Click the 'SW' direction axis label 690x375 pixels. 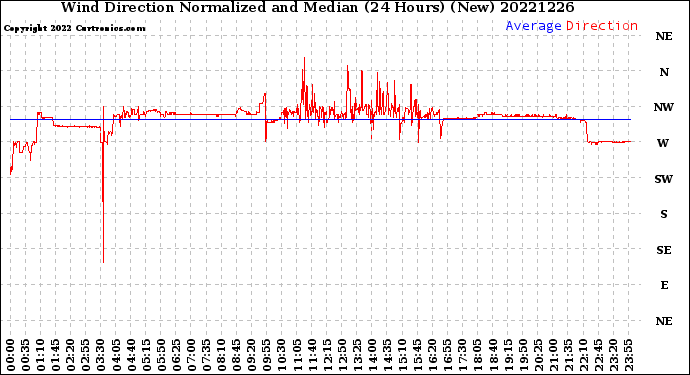(x=664, y=179)
